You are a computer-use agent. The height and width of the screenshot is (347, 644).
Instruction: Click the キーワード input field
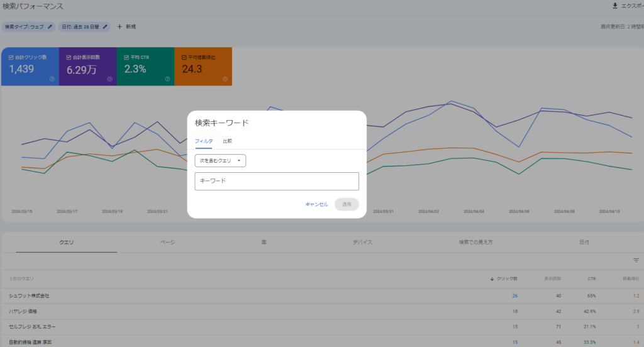[277, 181]
